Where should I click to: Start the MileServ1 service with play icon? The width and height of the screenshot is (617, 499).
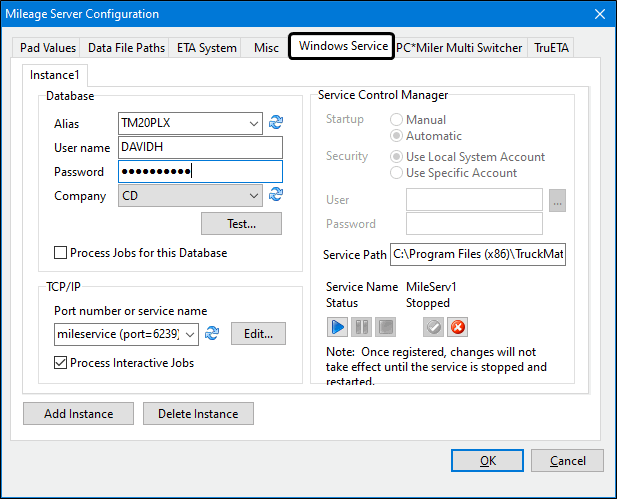[337, 327]
